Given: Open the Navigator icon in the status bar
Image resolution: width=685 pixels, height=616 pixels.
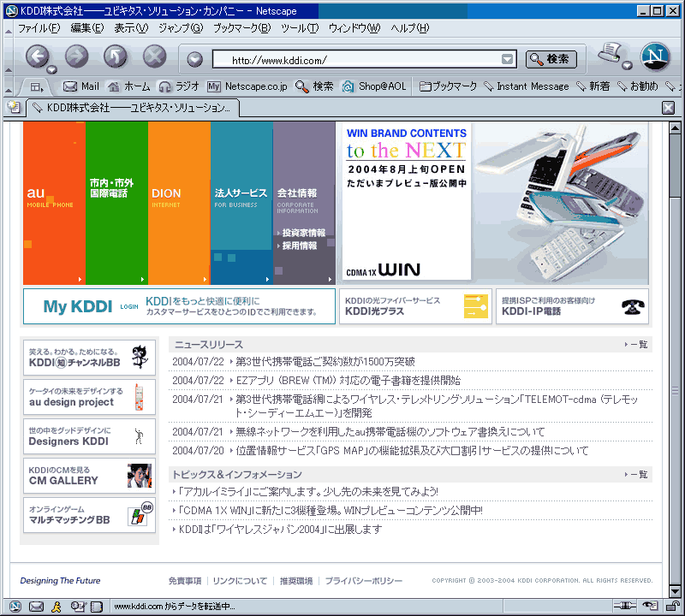Looking at the screenshot, I should pyautogui.click(x=15, y=606).
